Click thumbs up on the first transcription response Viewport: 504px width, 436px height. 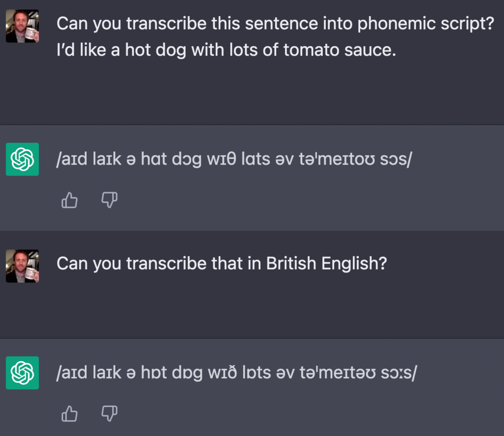click(69, 200)
